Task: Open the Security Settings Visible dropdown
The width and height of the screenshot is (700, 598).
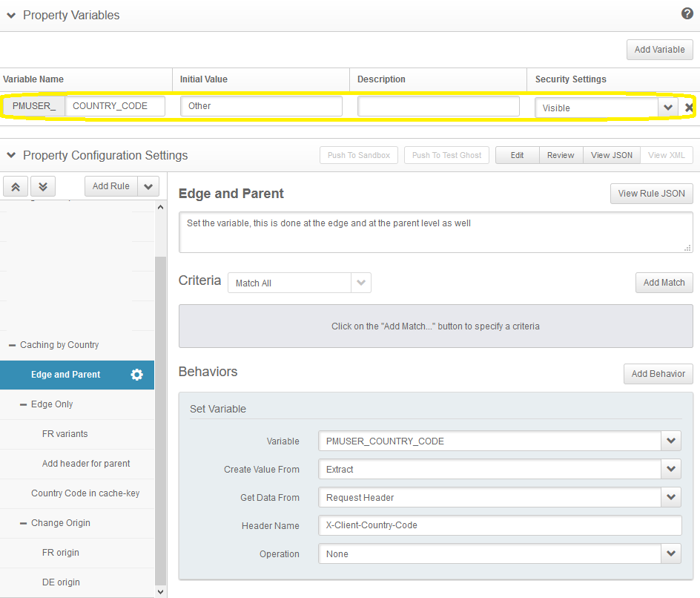Action: [x=667, y=108]
